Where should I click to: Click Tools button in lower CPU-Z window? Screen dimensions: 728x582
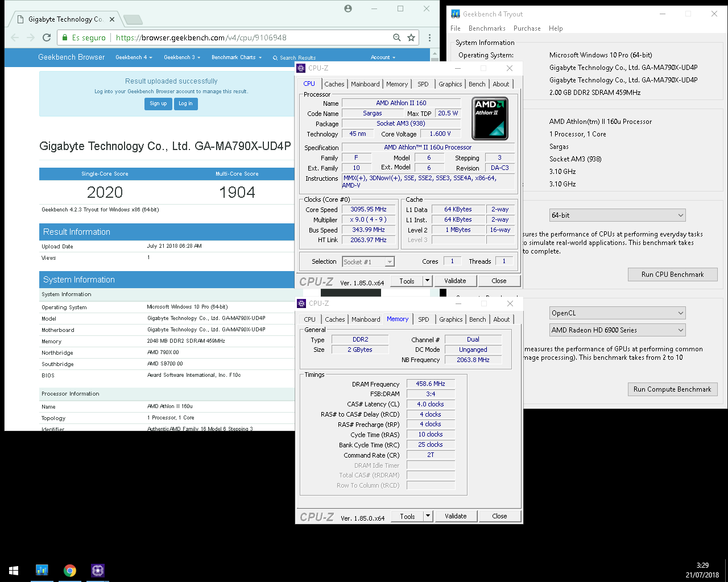407,516
